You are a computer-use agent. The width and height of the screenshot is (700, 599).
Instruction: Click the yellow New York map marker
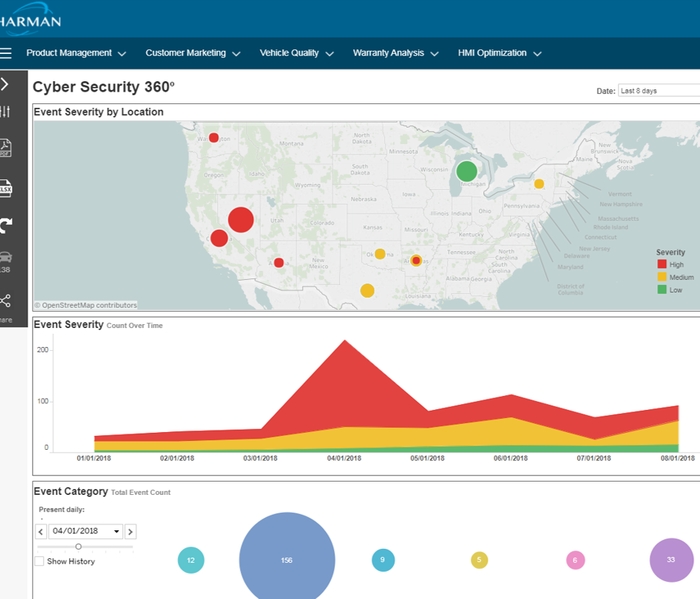(539, 184)
